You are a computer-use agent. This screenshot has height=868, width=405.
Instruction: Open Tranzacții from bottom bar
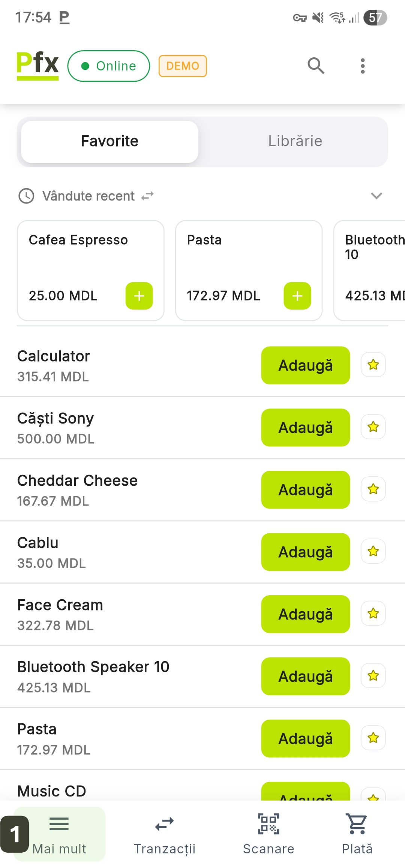(165, 834)
